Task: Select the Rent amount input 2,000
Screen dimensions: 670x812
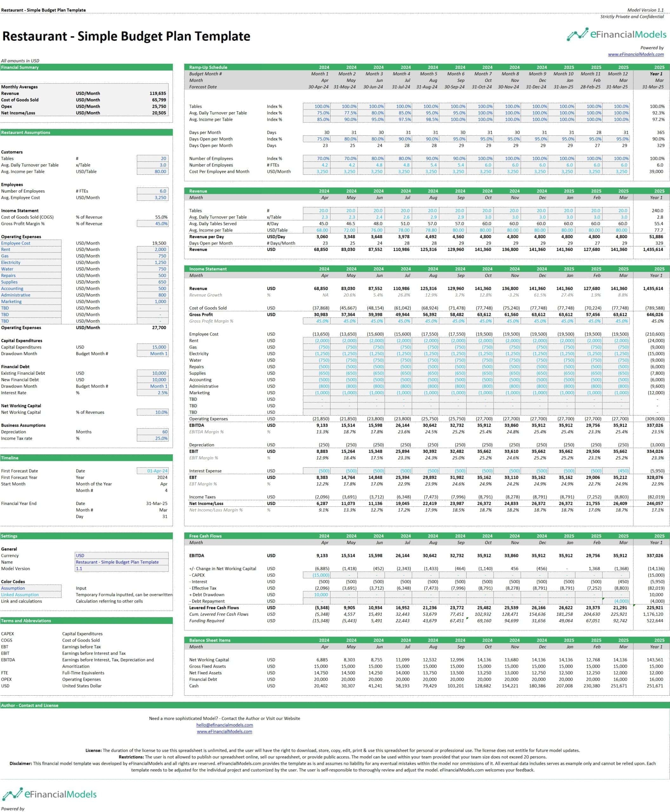Action: point(152,250)
